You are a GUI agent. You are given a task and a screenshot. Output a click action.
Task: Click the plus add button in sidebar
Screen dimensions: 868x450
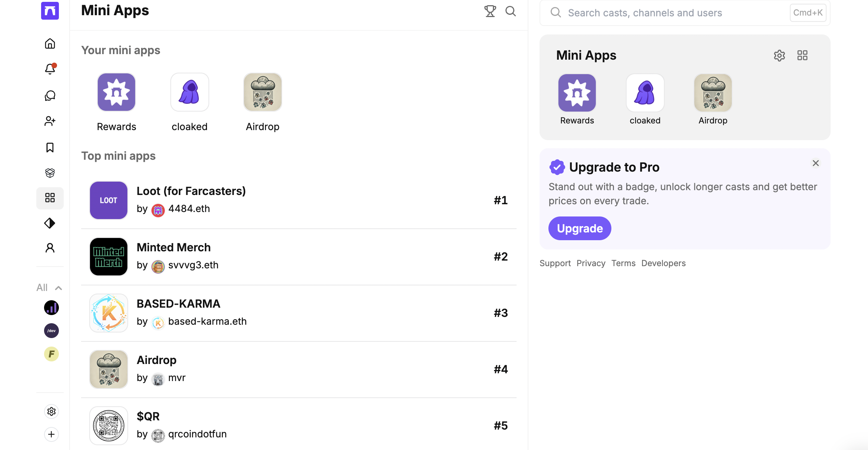pos(51,434)
